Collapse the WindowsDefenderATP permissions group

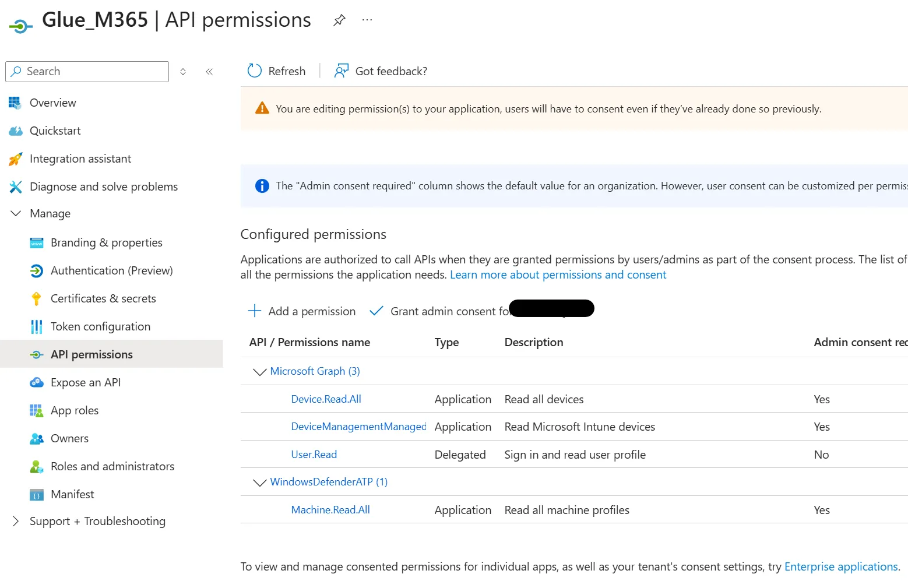coord(259,482)
